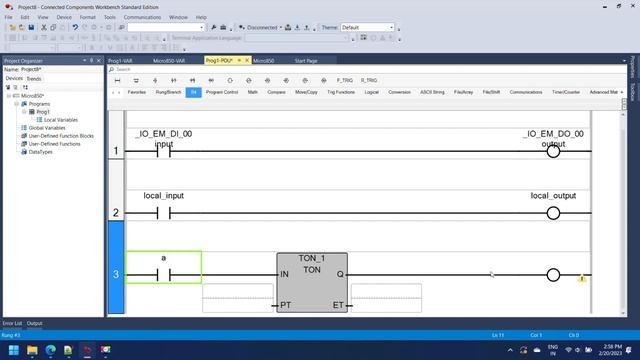
Task: Open the Output panel tab
Action: 34,323
